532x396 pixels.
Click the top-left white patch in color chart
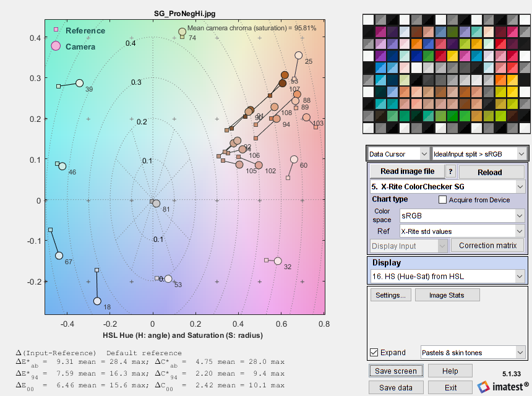pyautogui.click(x=368, y=19)
